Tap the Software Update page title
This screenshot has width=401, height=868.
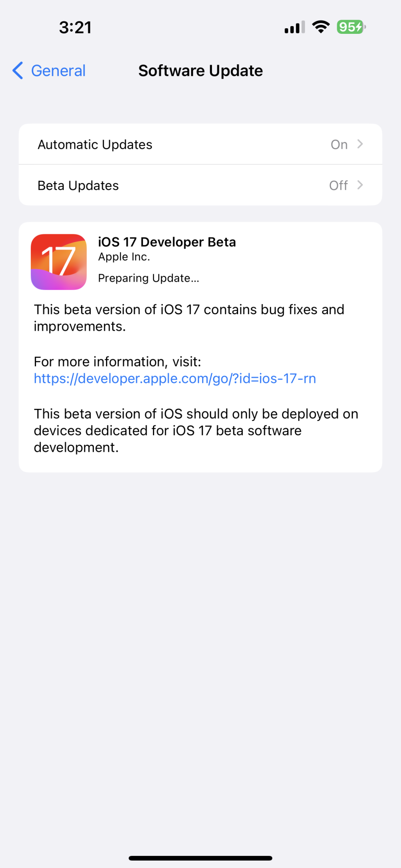tap(200, 71)
